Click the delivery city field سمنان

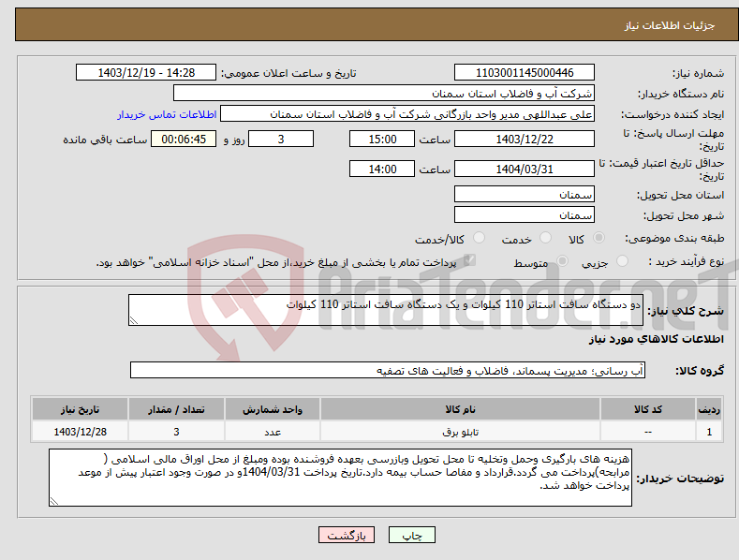click(525, 215)
